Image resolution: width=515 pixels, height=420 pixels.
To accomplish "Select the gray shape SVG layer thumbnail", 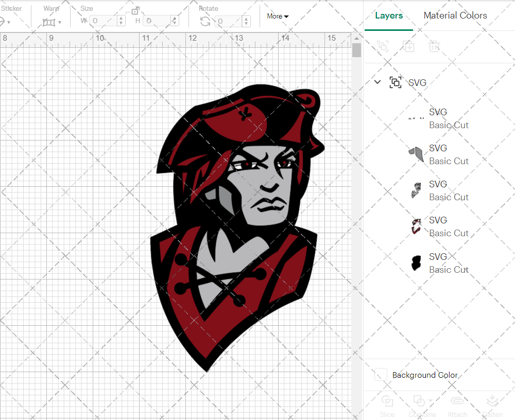I will tap(416, 154).
